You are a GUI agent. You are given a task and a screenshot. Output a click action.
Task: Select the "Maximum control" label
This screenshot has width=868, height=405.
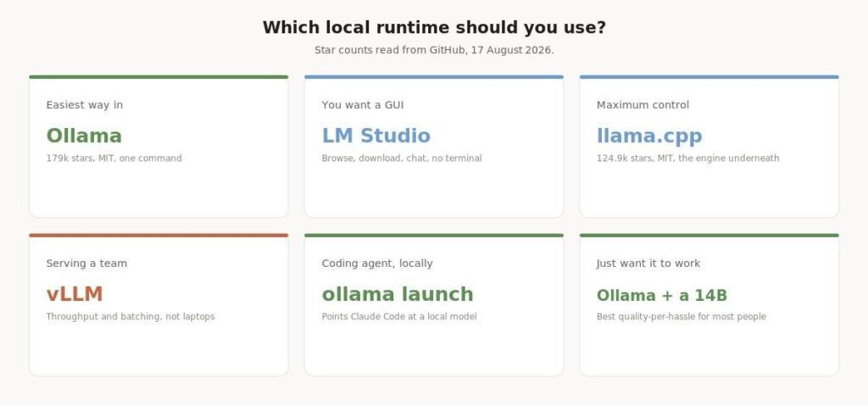pyautogui.click(x=643, y=104)
